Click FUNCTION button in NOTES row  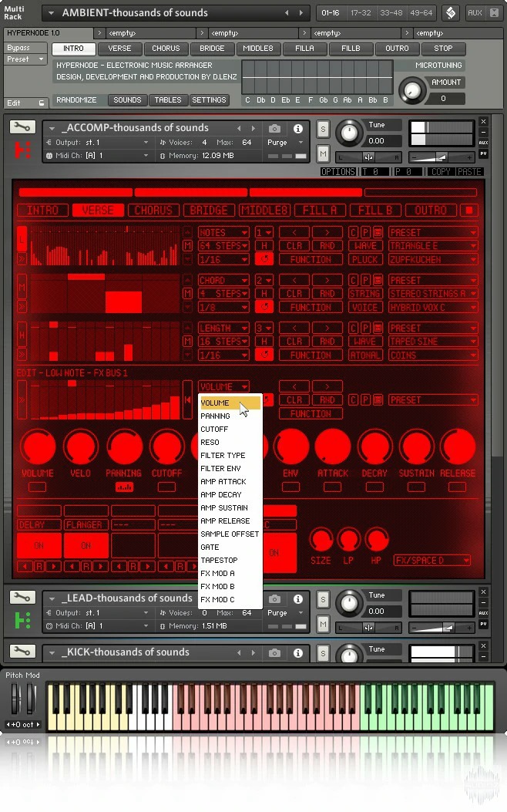pos(311,259)
